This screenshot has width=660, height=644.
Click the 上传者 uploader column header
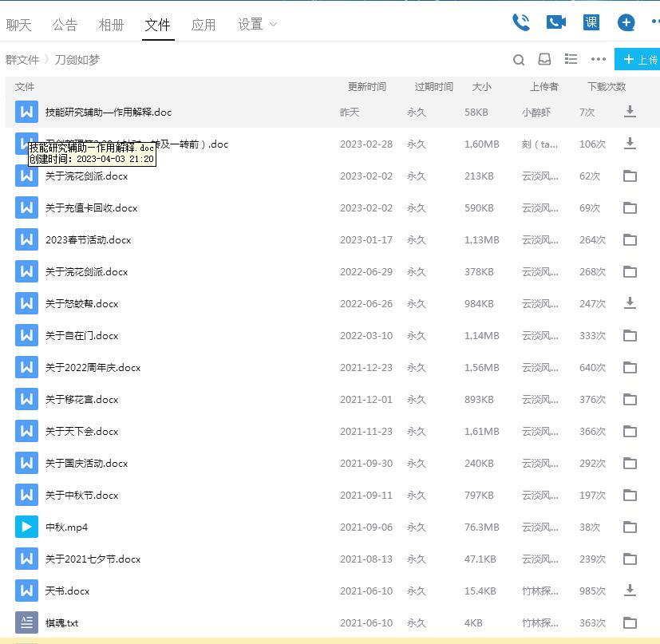tap(543, 87)
